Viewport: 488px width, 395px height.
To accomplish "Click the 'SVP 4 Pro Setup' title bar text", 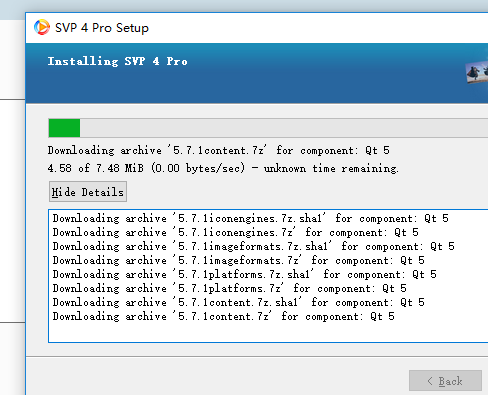I will pos(102,28).
